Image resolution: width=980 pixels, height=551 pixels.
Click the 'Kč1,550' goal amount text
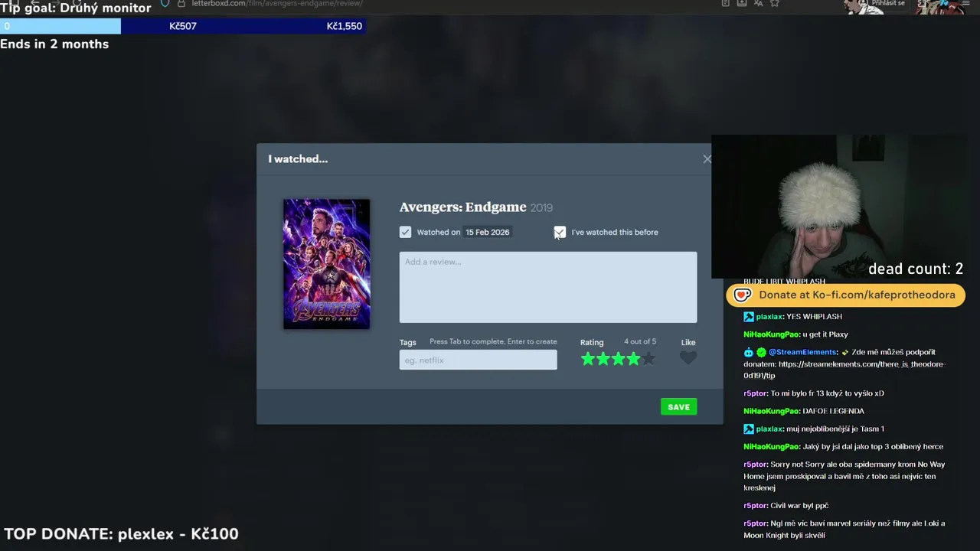[x=344, y=26]
